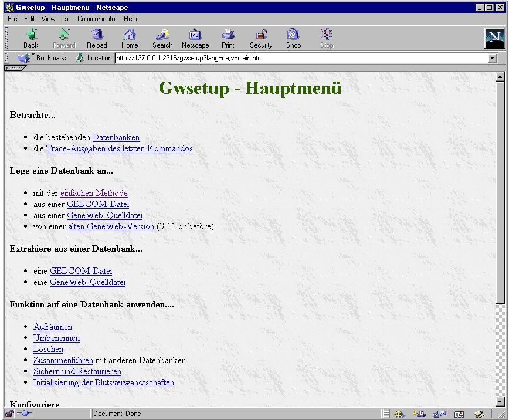This screenshot has width=509, height=420.
Task: Go to the Home page icon
Action: (130, 35)
